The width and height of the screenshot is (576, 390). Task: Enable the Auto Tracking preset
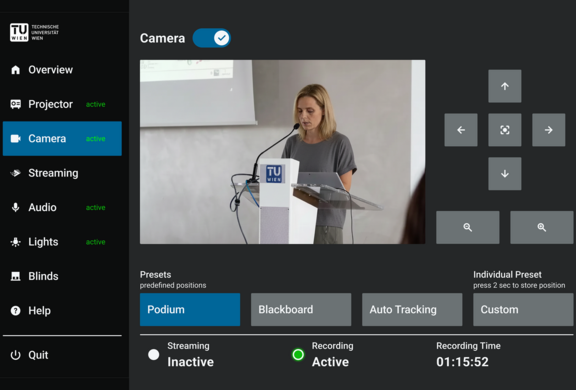coord(412,310)
